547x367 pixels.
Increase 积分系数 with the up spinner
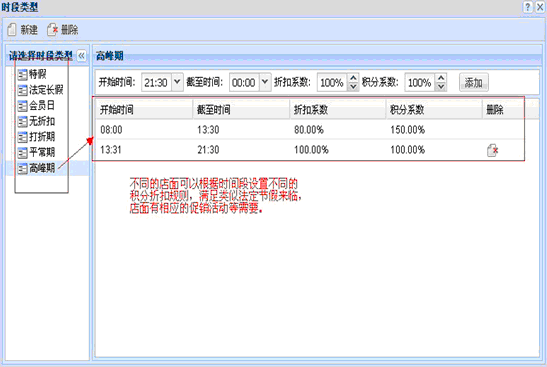[x=441, y=78]
